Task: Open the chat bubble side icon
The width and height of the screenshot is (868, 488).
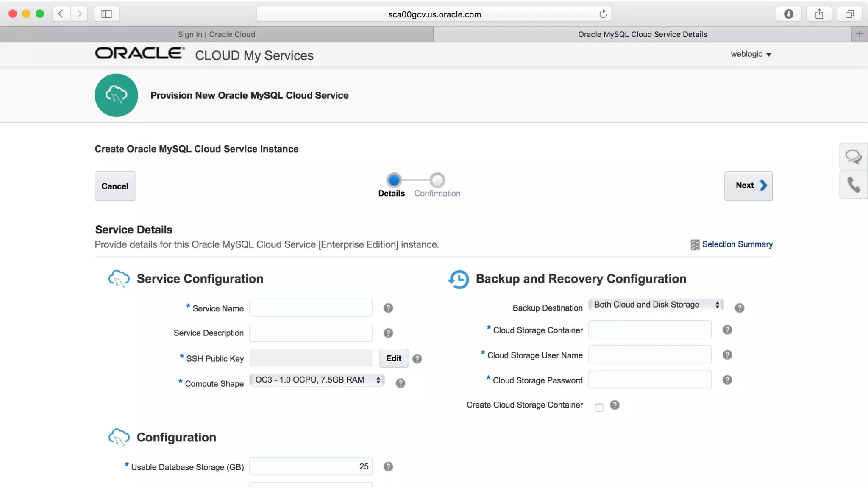Action: tap(853, 157)
